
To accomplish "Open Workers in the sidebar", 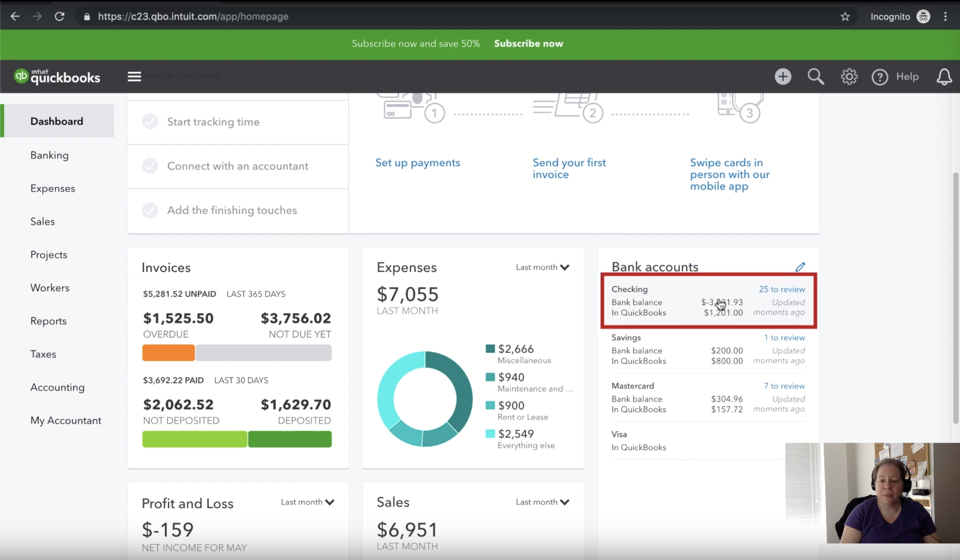I will (x=50, y=288).
